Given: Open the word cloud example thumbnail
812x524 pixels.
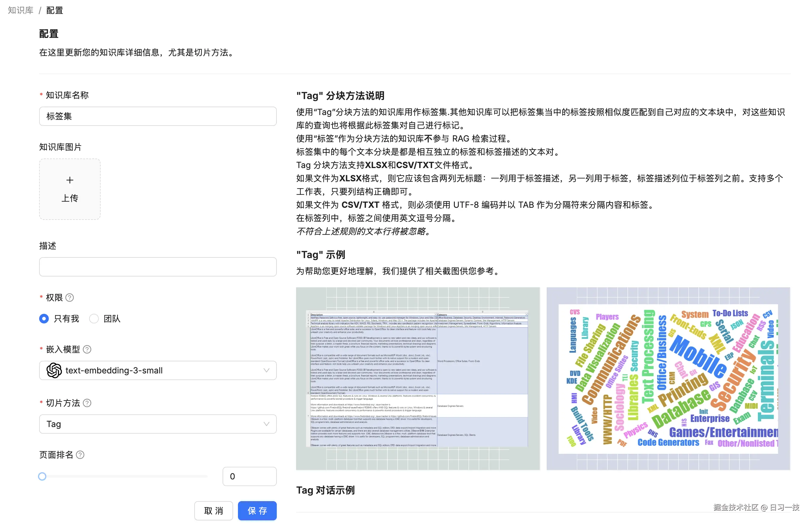Looking at the screenshot, I should (x=668, y=379).
